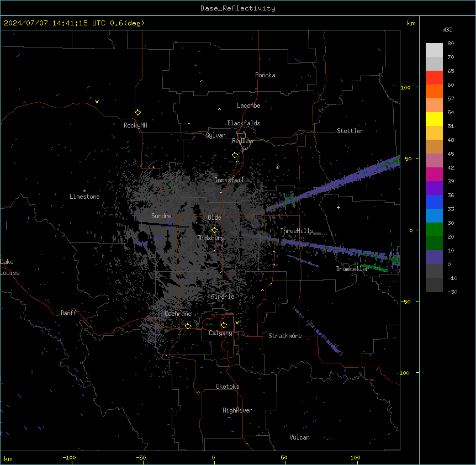Select the RockyMH label
476x465 pixels.
(135, 125)
